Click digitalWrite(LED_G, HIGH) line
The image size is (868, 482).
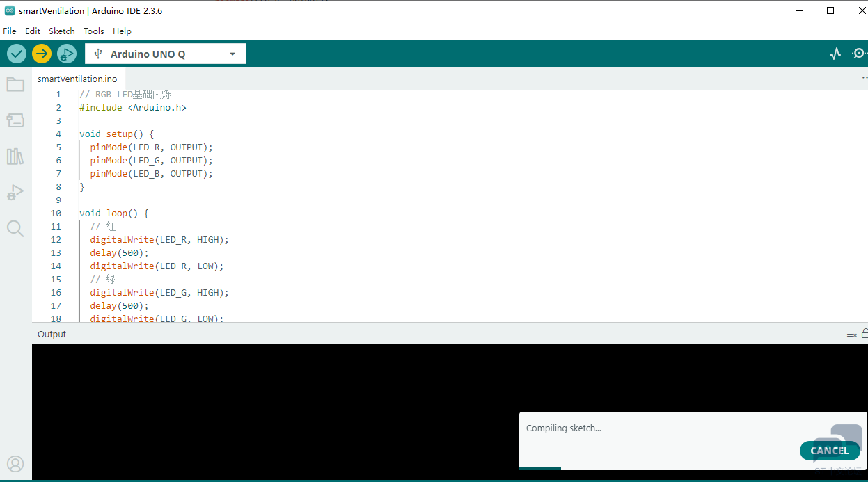(159, 293)
